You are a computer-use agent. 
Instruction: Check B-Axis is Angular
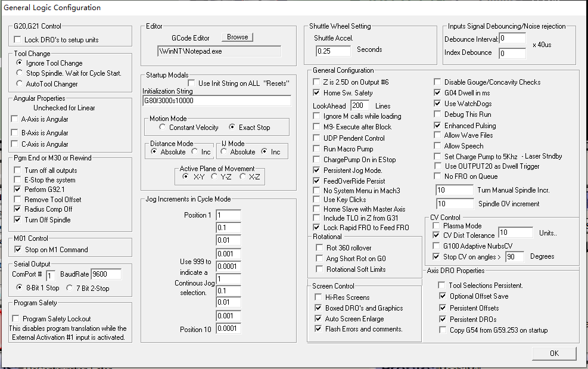pos(15,132)
